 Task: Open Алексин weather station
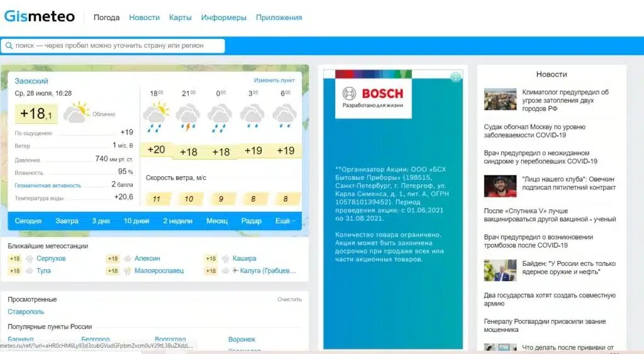click(147, 258)
